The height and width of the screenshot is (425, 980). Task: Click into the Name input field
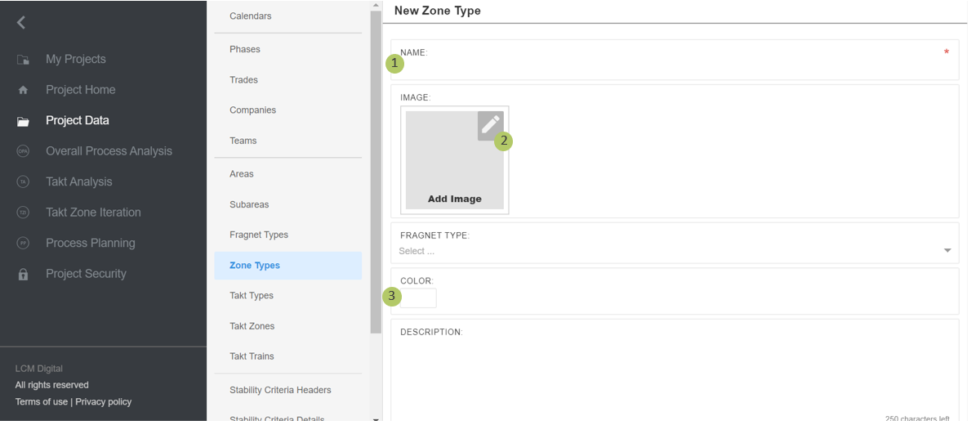(670, 67)
